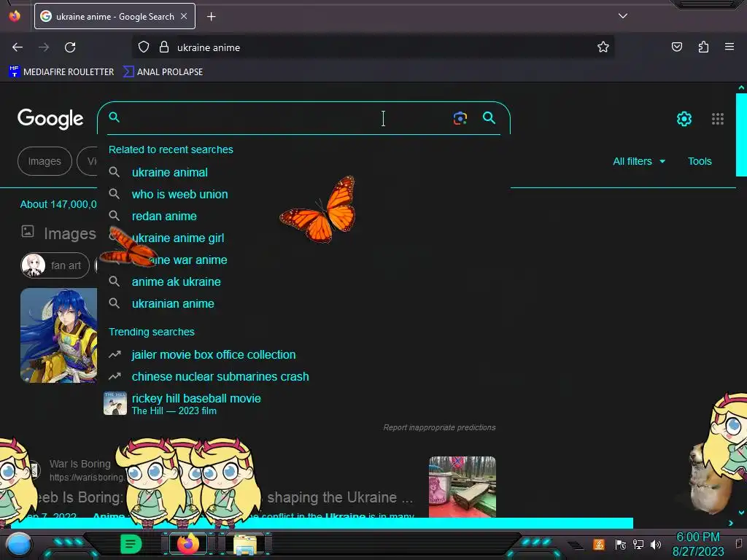
Task: Open the tracking protection shield icon
Action: pos(144,47)
